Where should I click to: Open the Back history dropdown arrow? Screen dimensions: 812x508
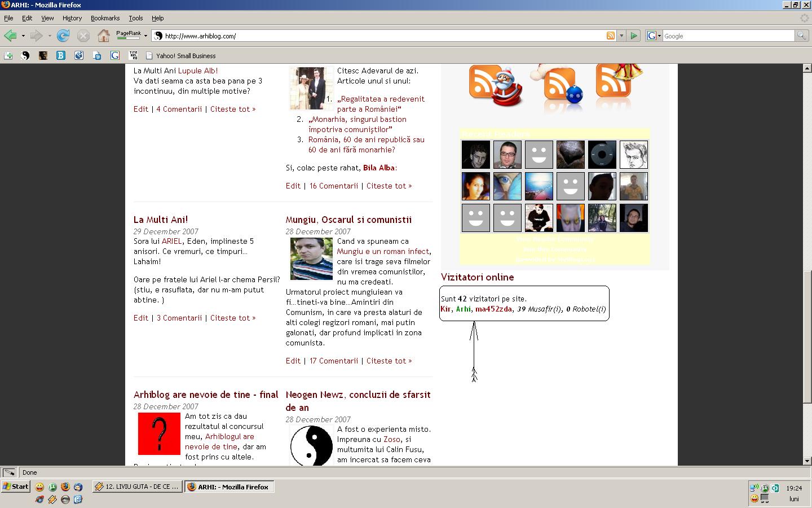coord(23,36)
